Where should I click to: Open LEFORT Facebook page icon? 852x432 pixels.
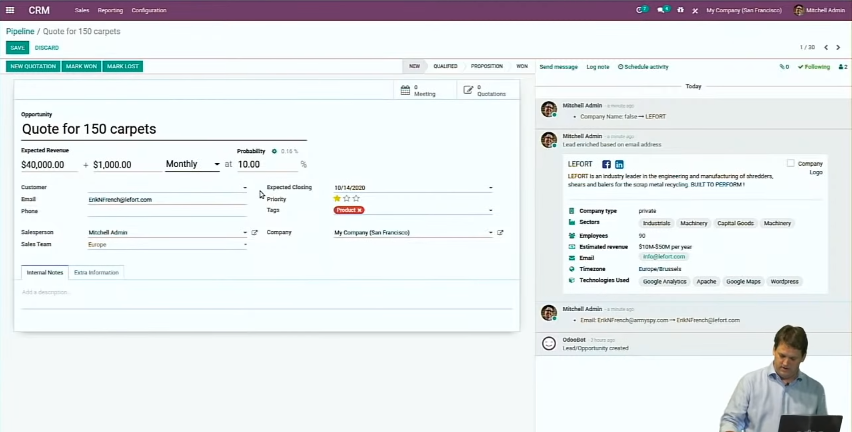(606, 164)
